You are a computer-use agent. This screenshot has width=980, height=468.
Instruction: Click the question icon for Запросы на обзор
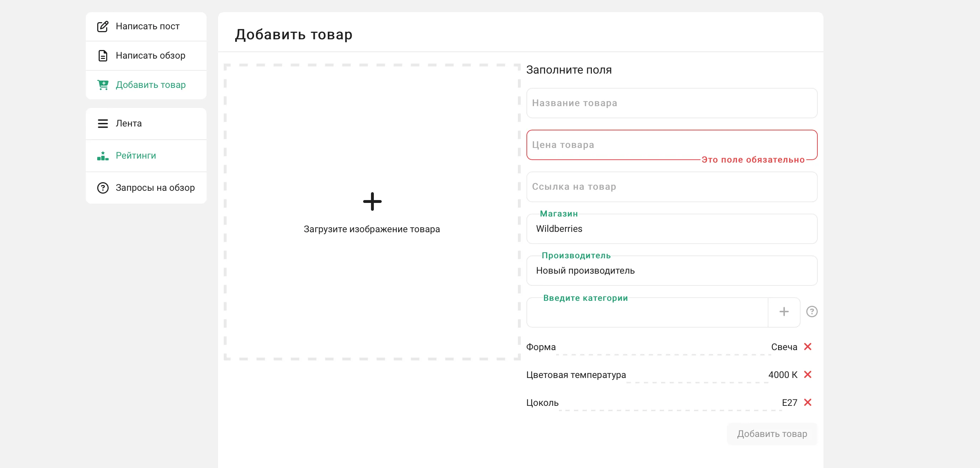(103, 188)
